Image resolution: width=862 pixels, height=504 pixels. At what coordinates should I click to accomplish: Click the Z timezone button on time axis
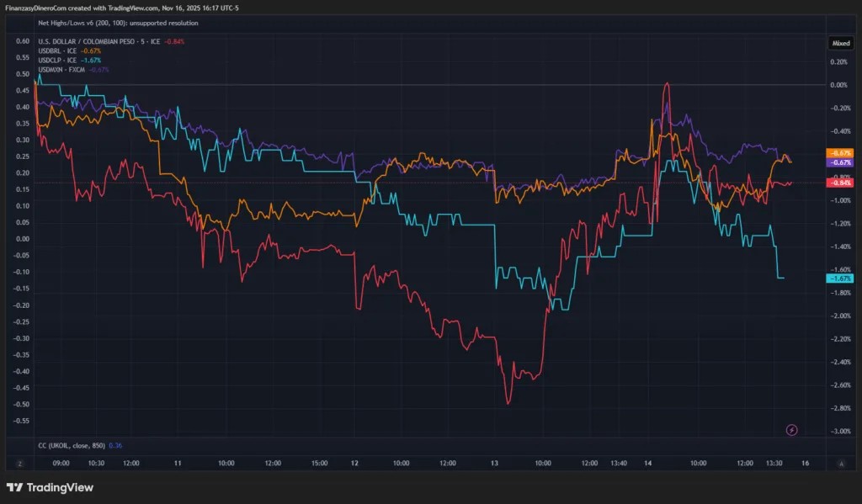[19, 464]
